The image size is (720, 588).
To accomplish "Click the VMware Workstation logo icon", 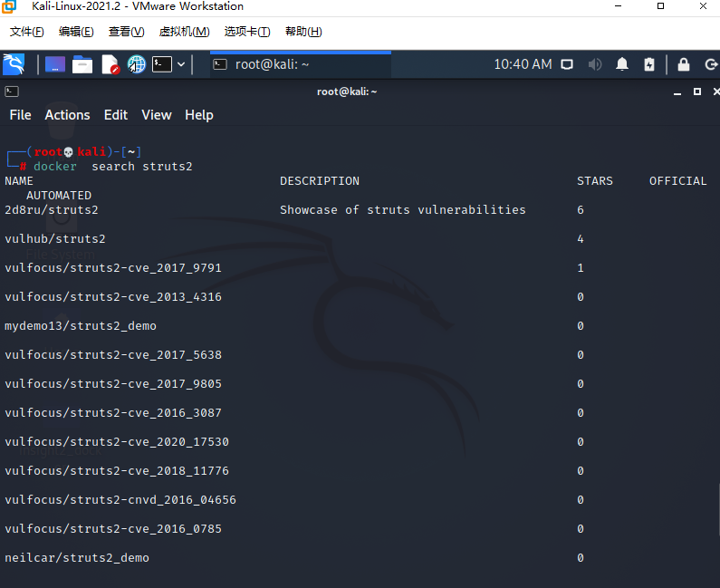I will pyautogui.click(x=9, y=6).
